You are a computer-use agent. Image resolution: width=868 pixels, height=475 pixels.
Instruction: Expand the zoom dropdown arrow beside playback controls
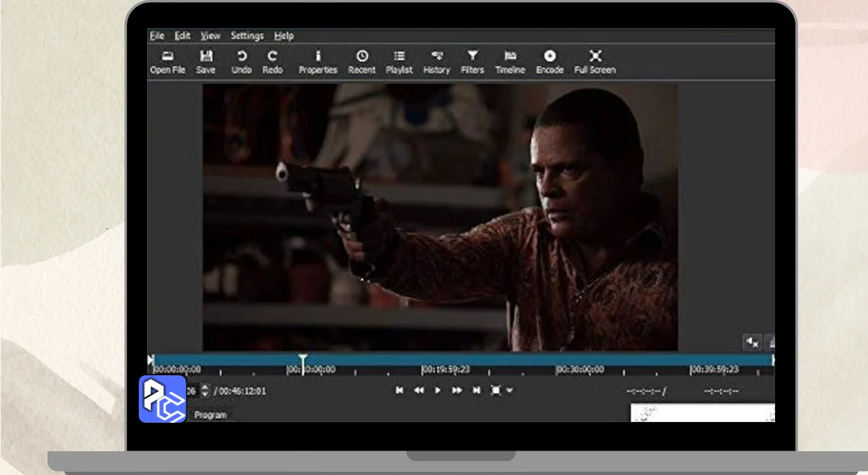point(510,390)
